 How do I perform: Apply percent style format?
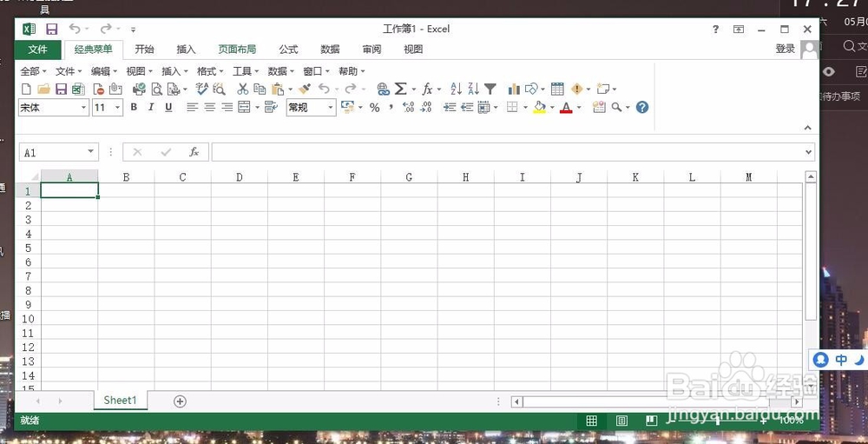(375, 108)
